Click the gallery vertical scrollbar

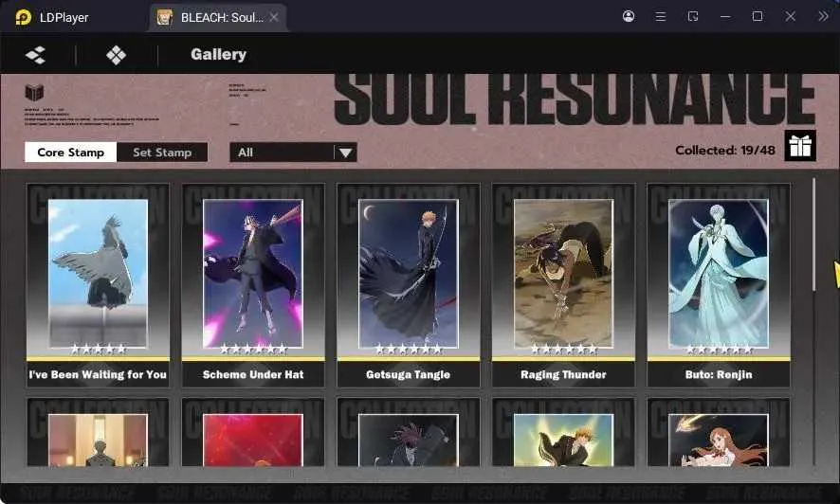813,235
